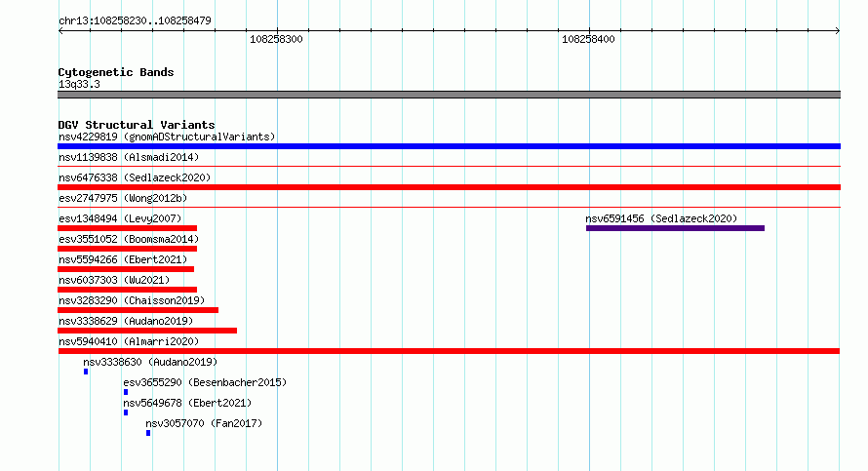Click the chr13:108258230..108258479 region label
Screen dimensions: 868x471
pyautogui.click(x=135, y=20)
